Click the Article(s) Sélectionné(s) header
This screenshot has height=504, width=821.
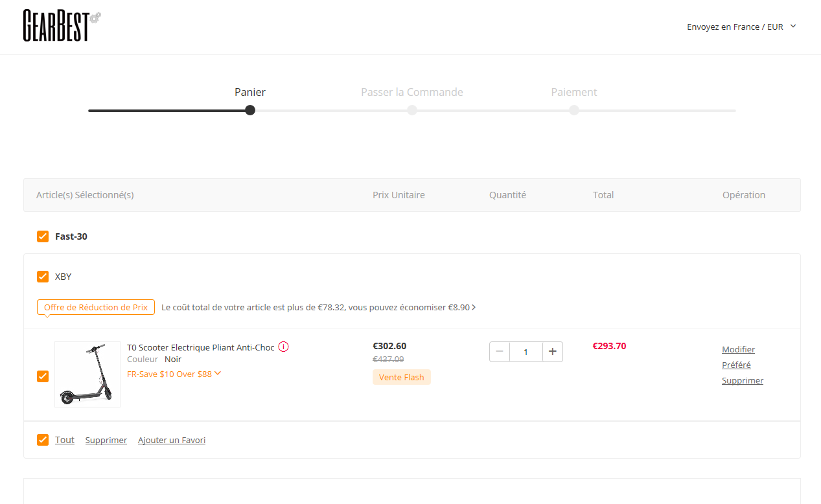tap(85, 195)
